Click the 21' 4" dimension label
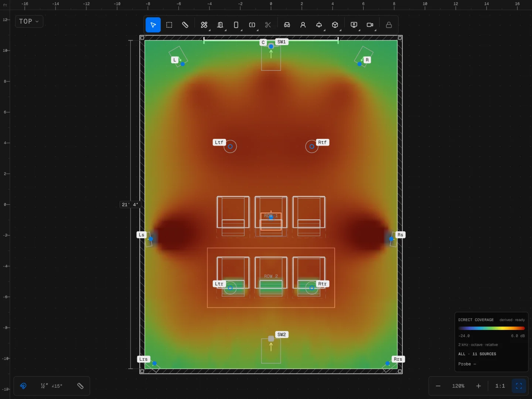 [x=130, y=204]
